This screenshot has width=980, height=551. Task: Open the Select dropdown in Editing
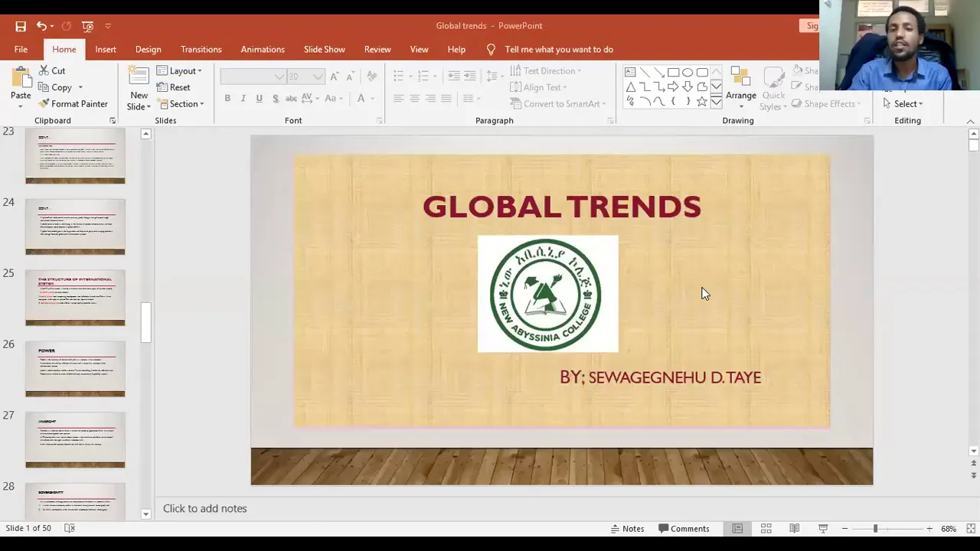click(x=903, y=103)
